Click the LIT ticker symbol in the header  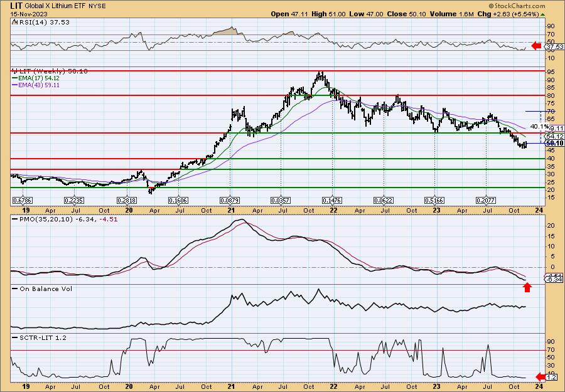16,6
